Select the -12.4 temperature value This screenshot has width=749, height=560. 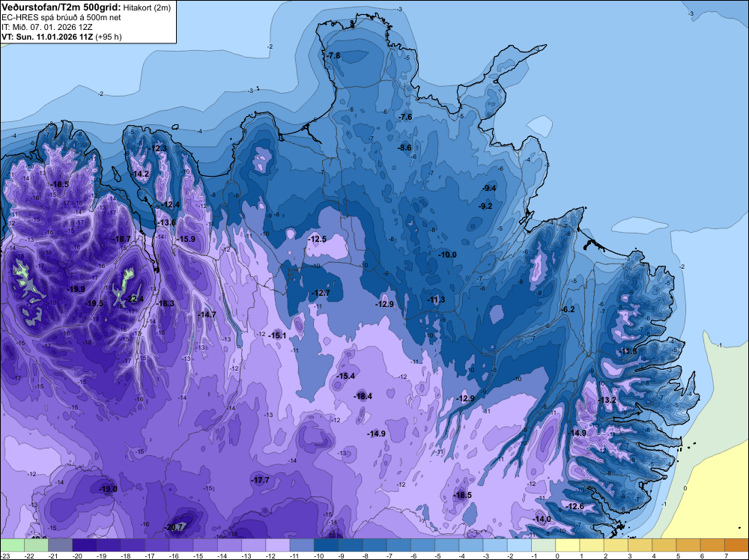170,205
